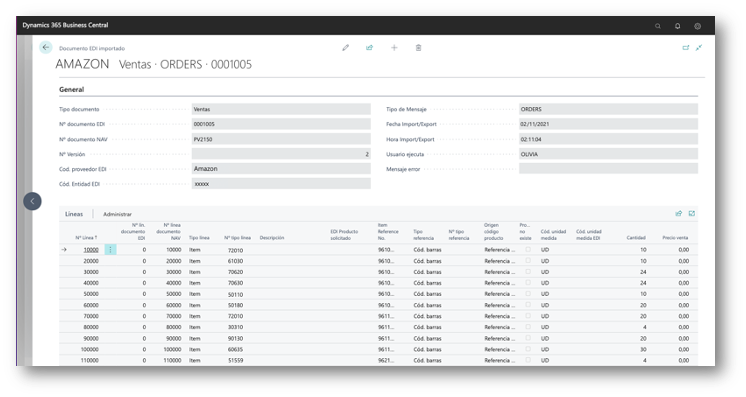
Task: Click the delete trash icon
Action: click(x=418, y=48)
